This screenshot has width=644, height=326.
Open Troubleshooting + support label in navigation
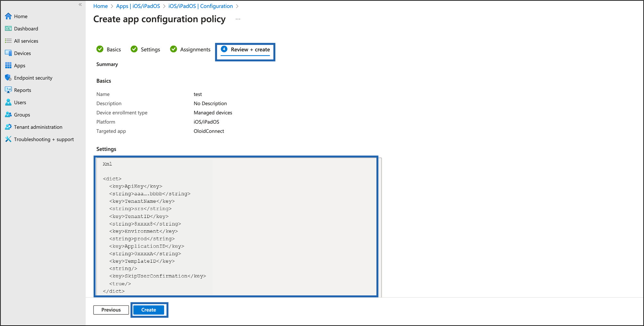coord(44,139)
